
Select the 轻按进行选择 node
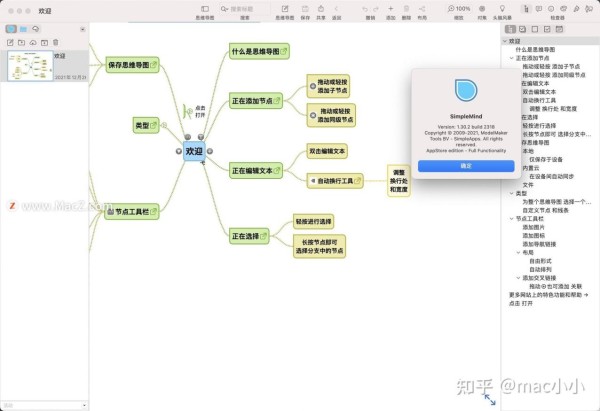coord(313,222)
